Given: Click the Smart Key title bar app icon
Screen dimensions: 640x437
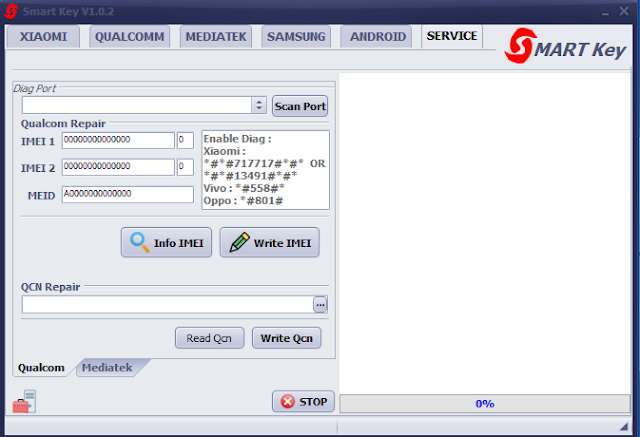Looking at the screenshot, I should coord(11,11).
